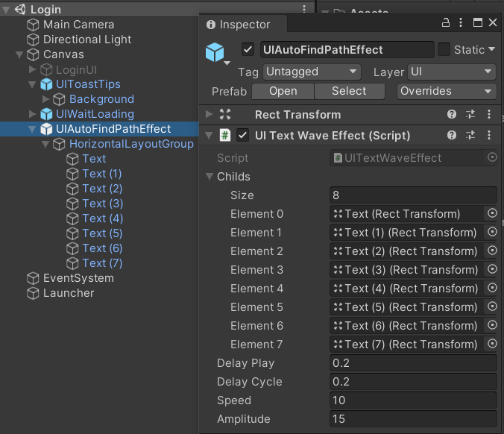Disable the UI Text Wave Effect script checkbox
Screen dimensions: 504x434
[x=242, y=136]
